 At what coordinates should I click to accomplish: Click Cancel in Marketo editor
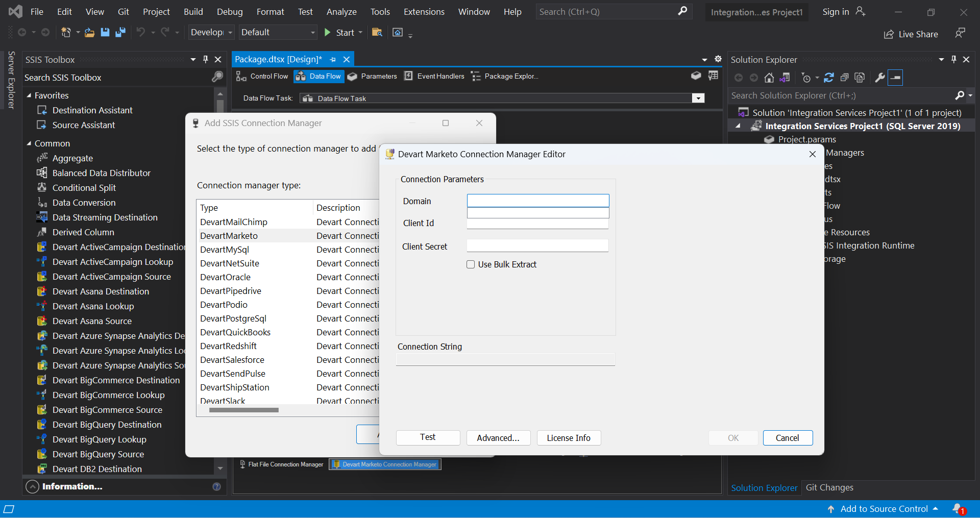tap(788, 437)
